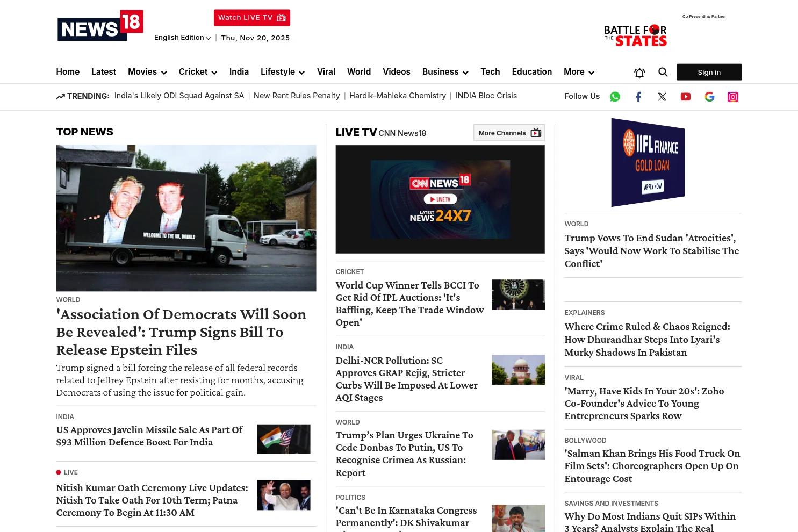
Task: Click the More Channels button
Action: tap(509, 133)
